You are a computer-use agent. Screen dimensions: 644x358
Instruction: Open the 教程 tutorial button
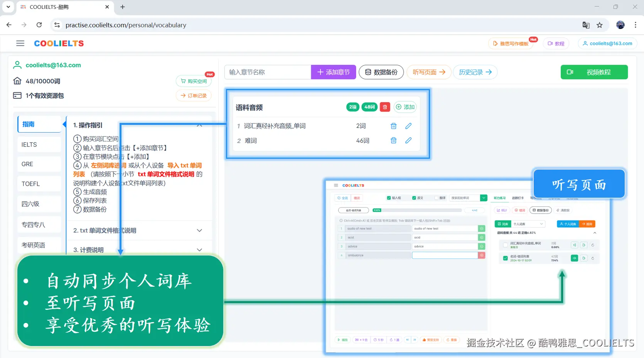pyautogui.click(x=556, y=44)
